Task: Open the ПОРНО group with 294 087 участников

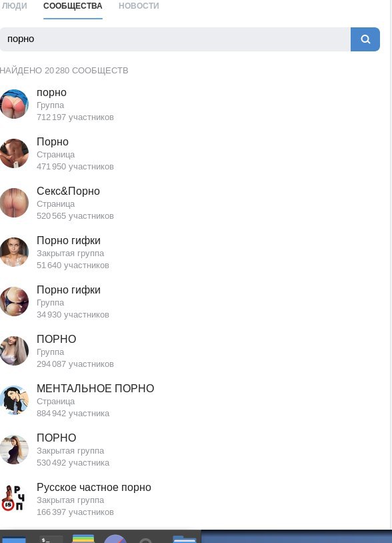Action: 57,339
